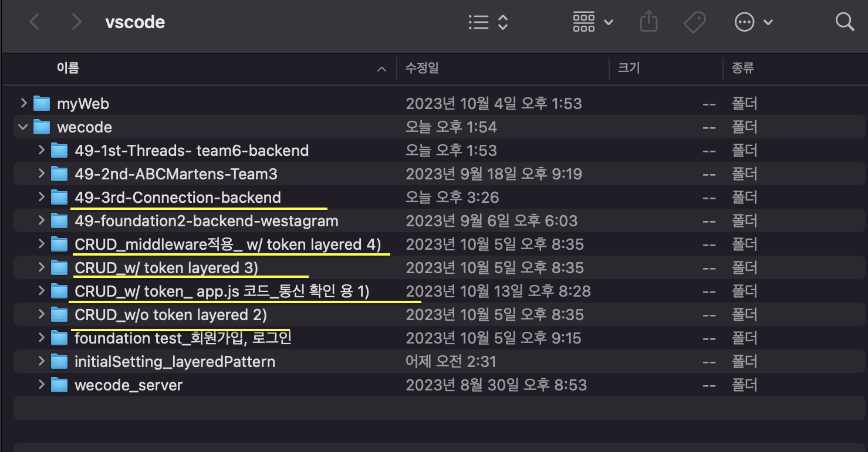868x452 pixels.
Task: Click folder icon of CRUD_w/ token layered 3)
Action: click(x=59, y=268)
